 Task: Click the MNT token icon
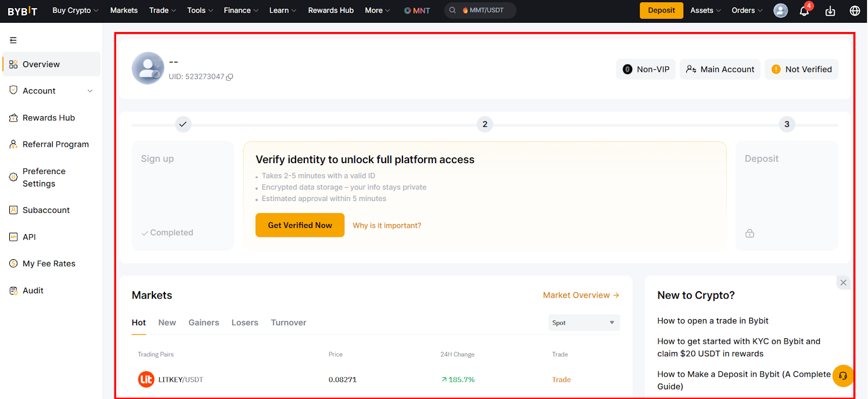click(407, 11)
